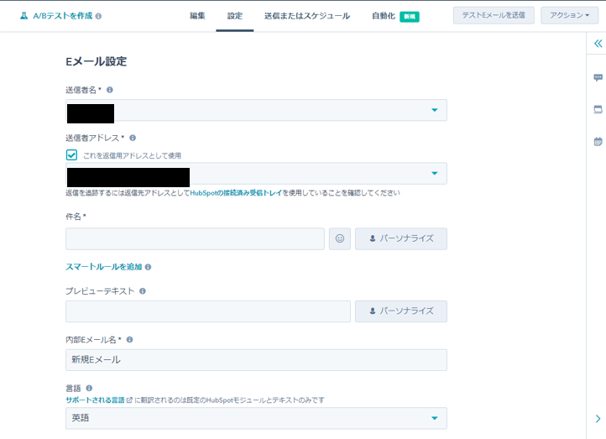
Task: Expand the 送信者アドレス dropdown
Action: click(434, 174)
